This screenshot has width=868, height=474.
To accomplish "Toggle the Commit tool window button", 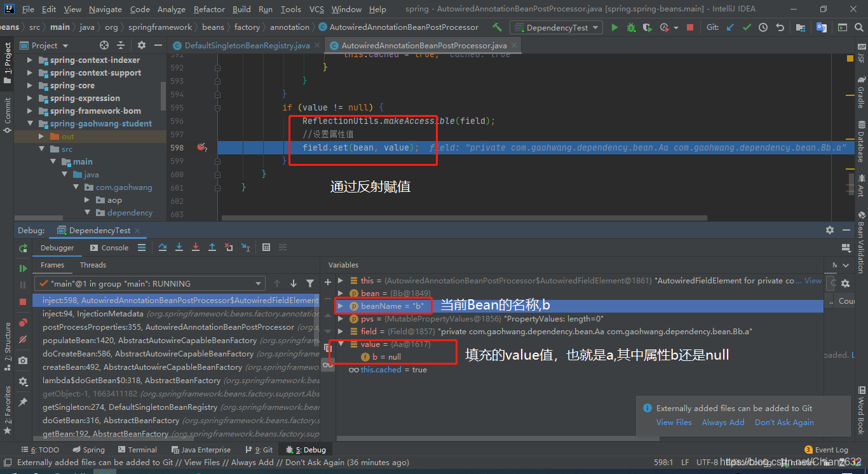I will click(x=8, y=115).
